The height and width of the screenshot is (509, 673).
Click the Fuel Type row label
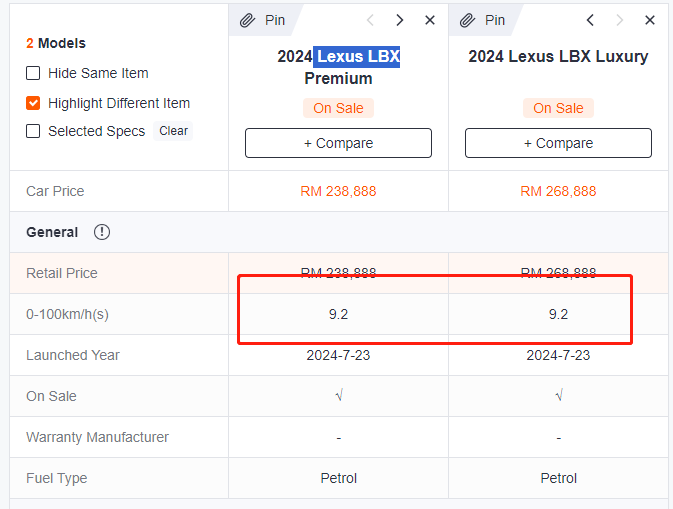57,478
